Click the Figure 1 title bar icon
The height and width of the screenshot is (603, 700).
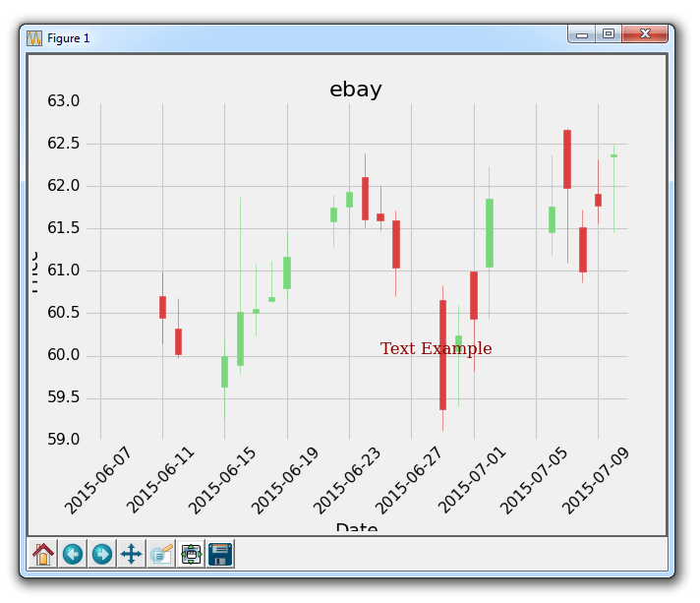(34, 37)
